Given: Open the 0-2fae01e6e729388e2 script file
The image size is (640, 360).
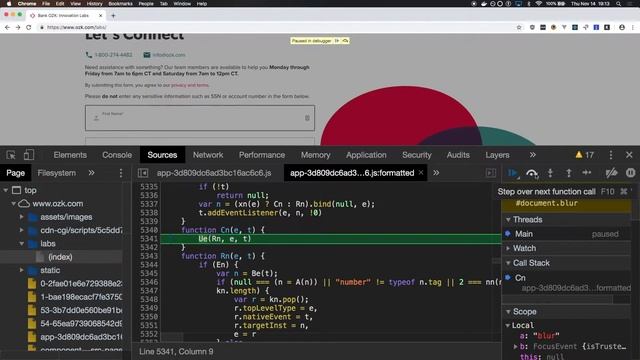Looking at the screenshot, I should (81, 284).
